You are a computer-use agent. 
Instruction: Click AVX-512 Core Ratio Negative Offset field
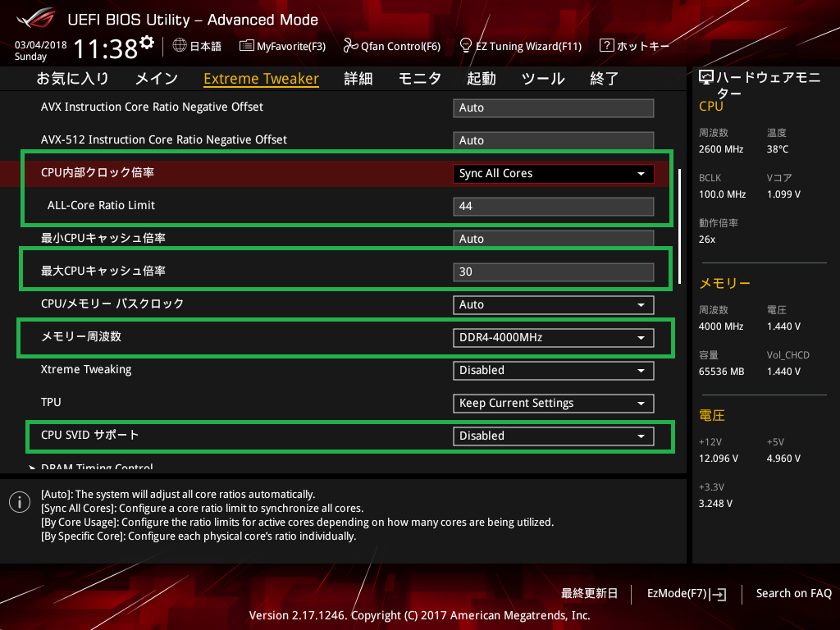click(x=554, y=140)
